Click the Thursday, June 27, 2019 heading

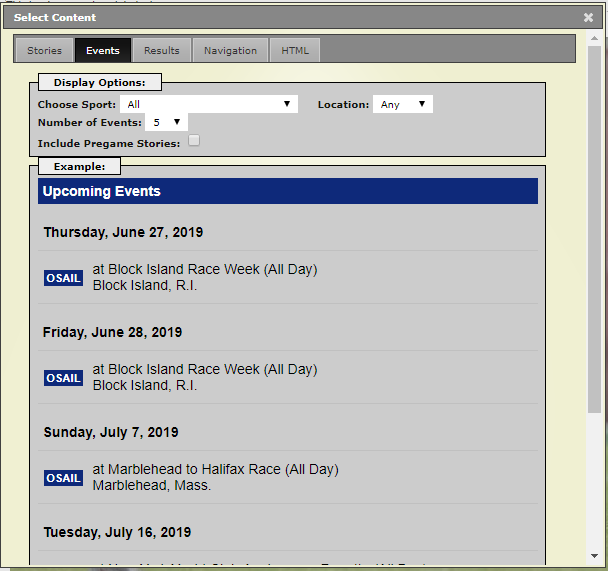click(123, 232)
